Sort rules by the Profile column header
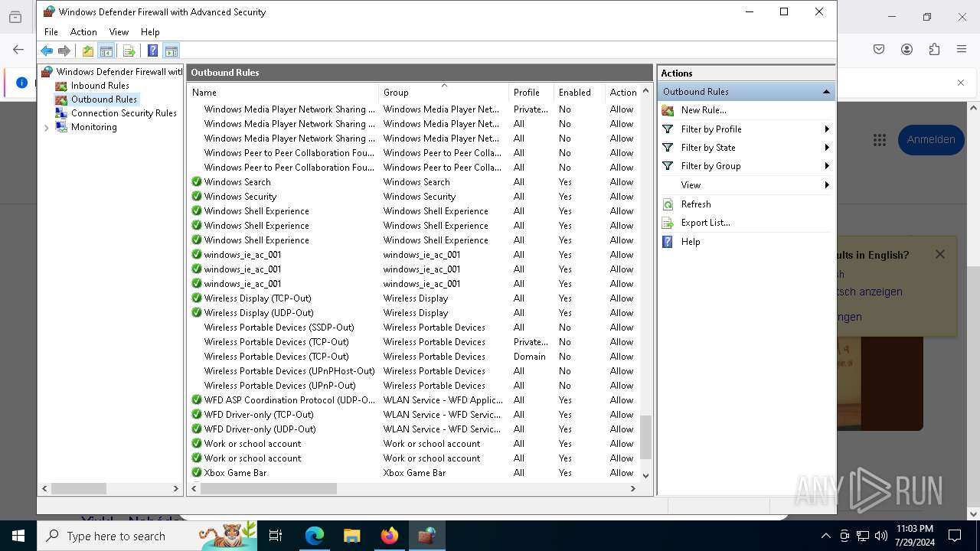The height and width of the screenshot is (551, 980). (531, 93)
